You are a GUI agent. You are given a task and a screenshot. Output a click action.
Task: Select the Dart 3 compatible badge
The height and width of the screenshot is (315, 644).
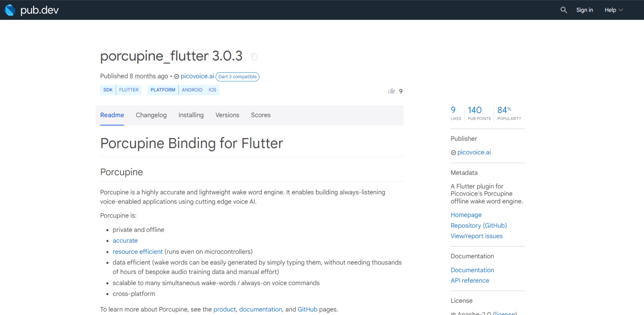coord(237,76)
